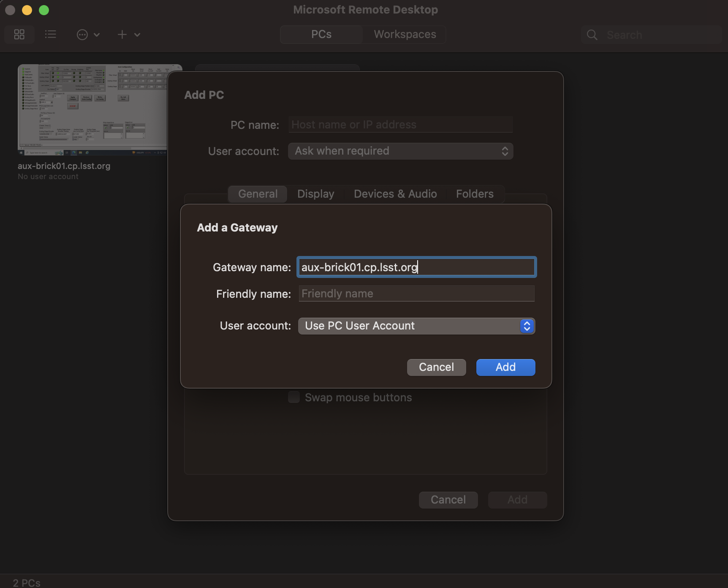Click Add in the gateway dialog

coord(505,367)
